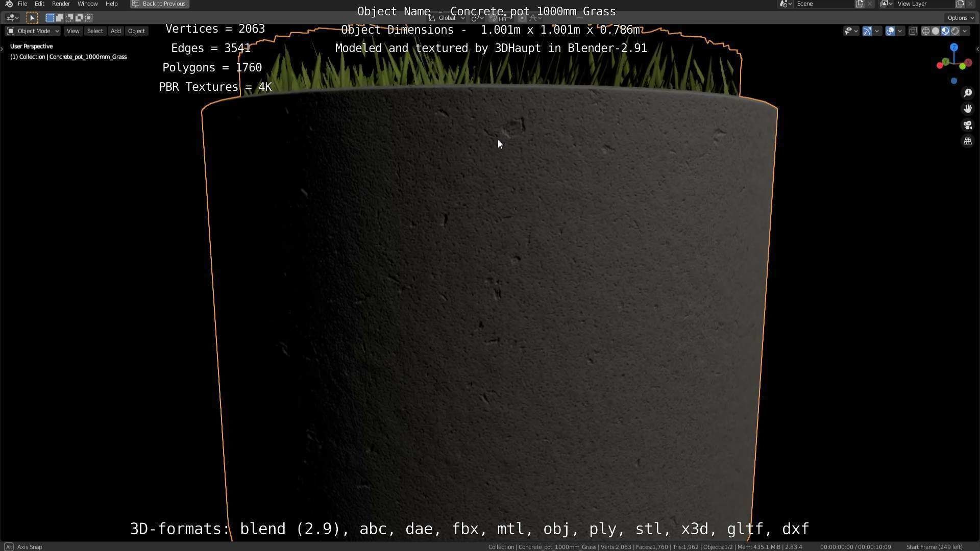Open the viewport Object menu
This screenshot has height=551, width=980.
(x=136, y=31)
